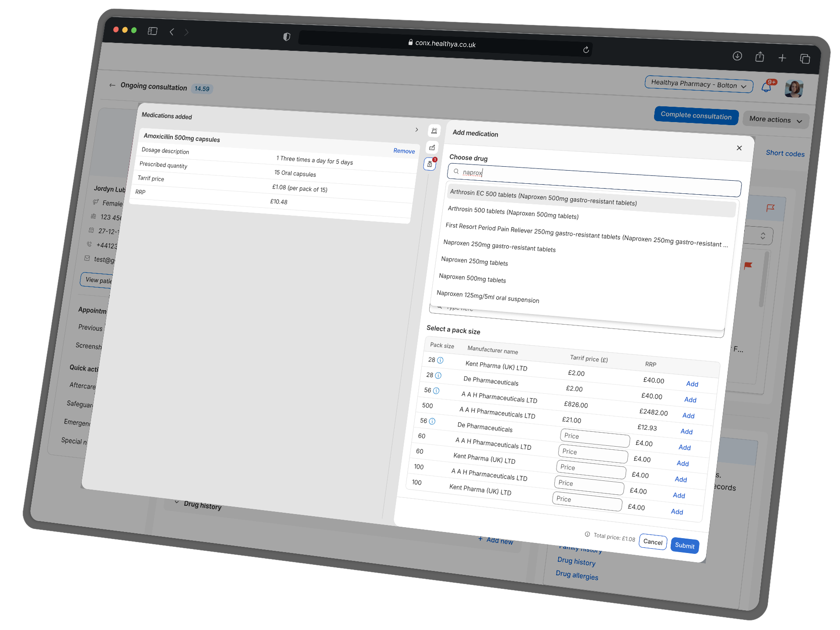The height and width of the screenshot is (630, 840).
Task: Go forward with the browser forward arrow
Action: (186, 32)
